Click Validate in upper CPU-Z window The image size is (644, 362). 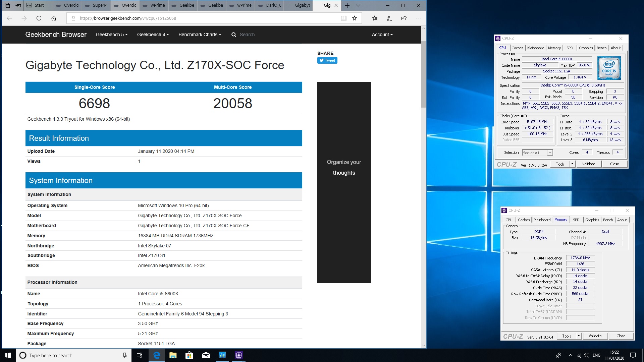(x=589, y=164)
